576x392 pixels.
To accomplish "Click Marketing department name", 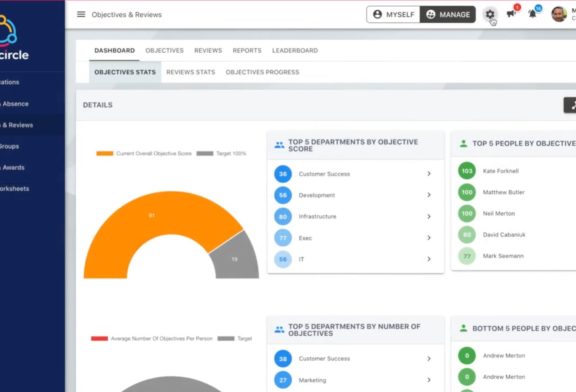I will click(312, 380).
